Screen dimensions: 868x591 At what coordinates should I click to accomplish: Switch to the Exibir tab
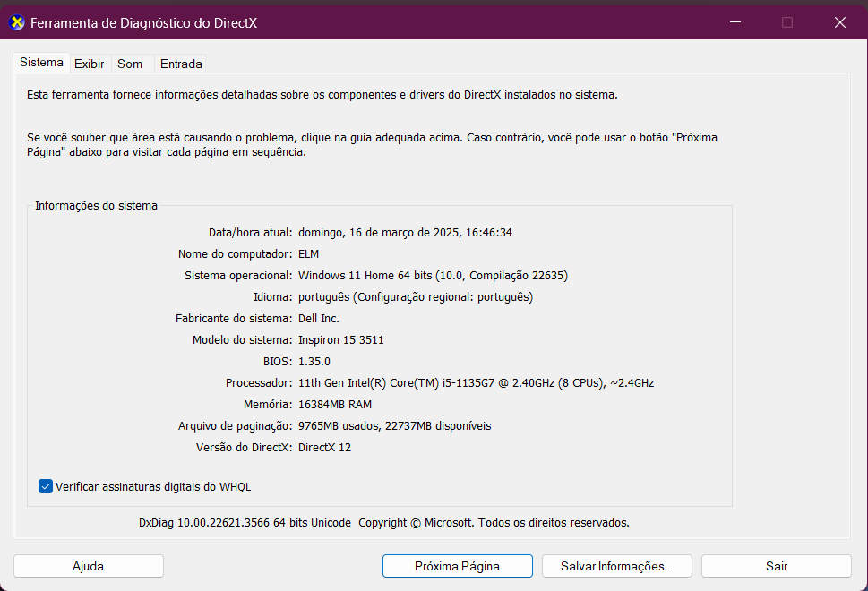(89, 64)
